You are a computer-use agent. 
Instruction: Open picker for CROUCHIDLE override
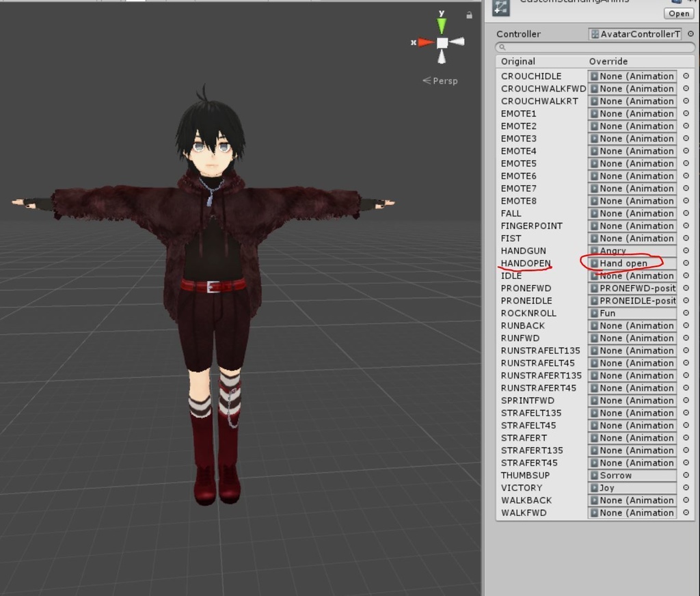click(x=686, y=77)
